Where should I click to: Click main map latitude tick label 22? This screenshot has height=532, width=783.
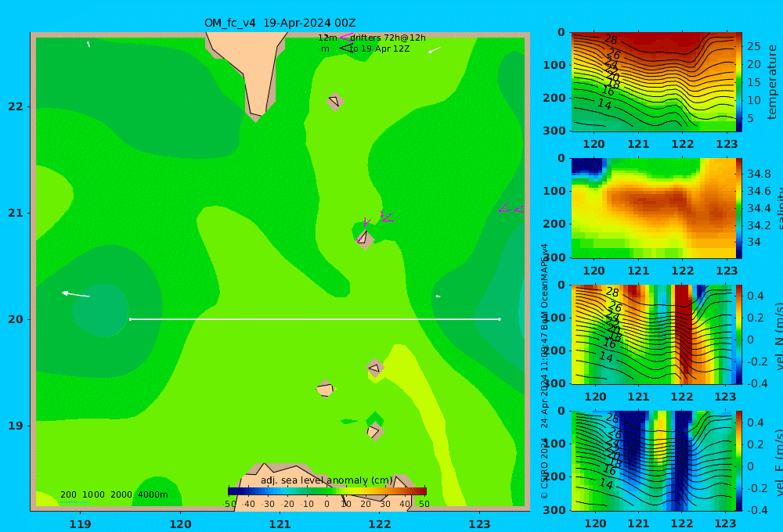(x=16, y=107)
